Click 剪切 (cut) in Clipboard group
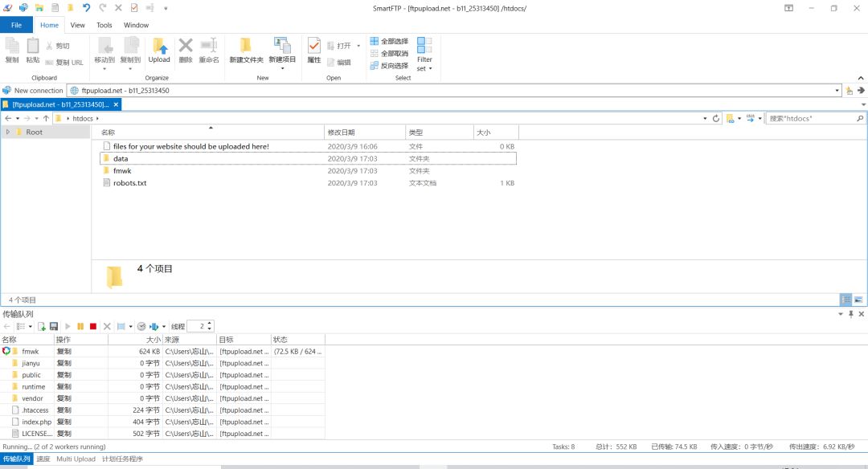The height and width of the screenshot is (469, 868). (58, 46)
